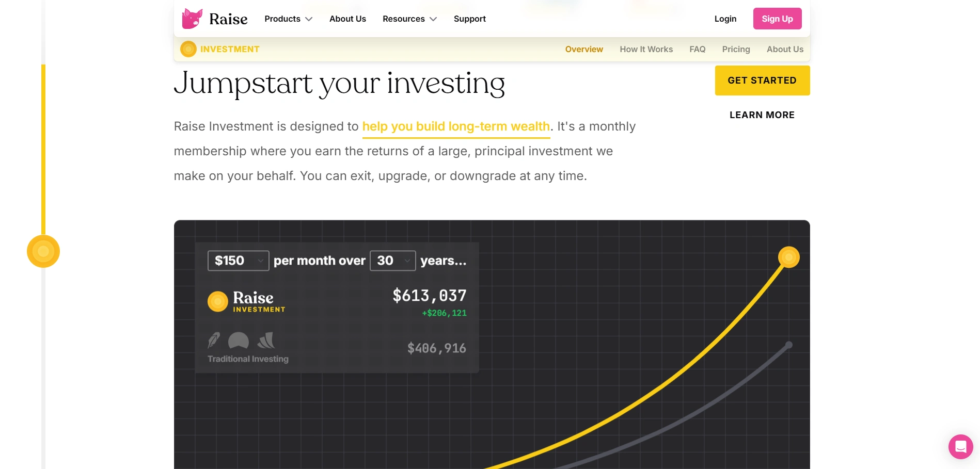Click the pink pig Raise logo

click(192, 19)
